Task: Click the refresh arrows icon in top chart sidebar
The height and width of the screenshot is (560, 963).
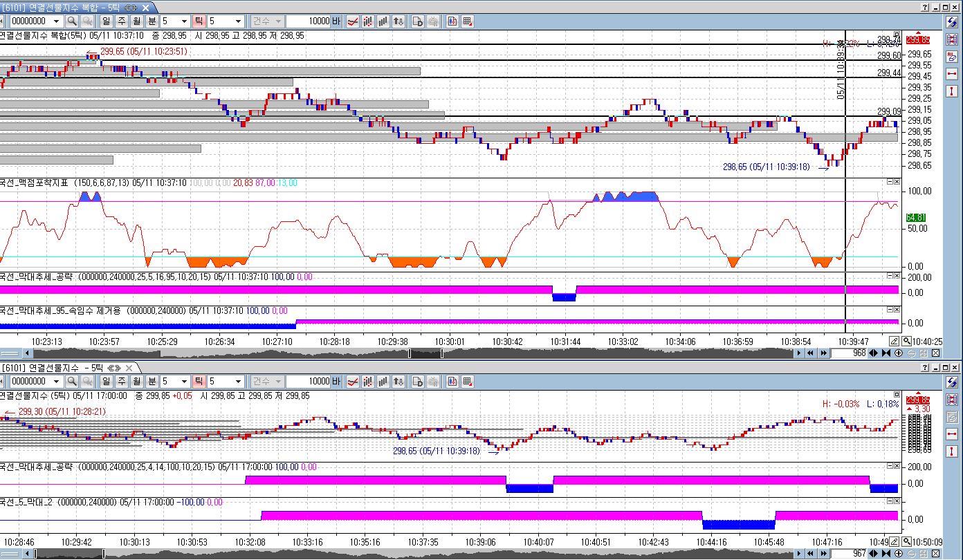Action: coord(952,22)
